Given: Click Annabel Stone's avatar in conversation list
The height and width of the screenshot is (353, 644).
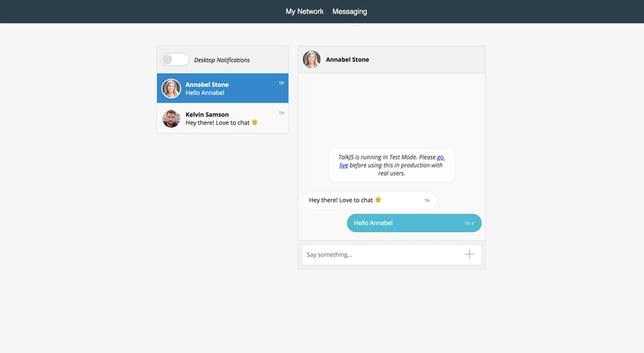Looking at the screenshot, I should click(171, 89).
